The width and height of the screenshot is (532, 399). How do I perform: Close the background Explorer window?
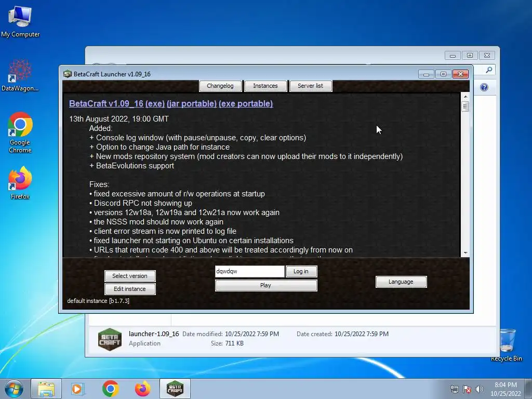487,55
